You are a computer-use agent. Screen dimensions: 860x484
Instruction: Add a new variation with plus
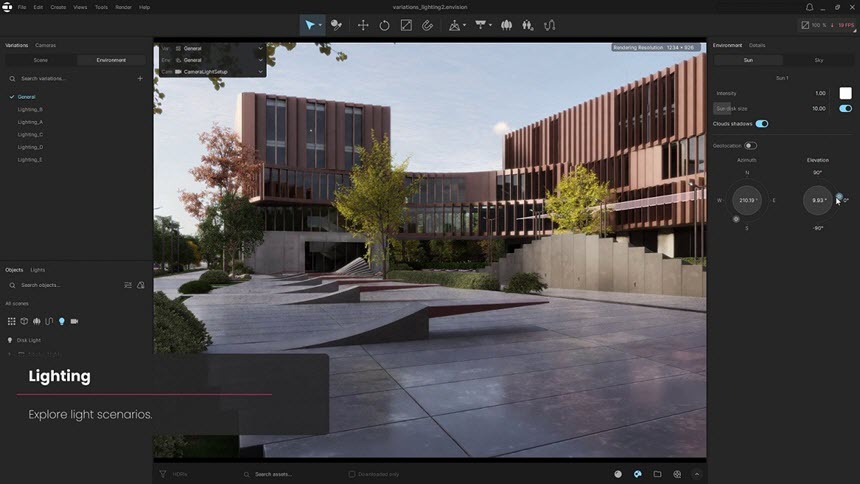(x=140, y=78)
